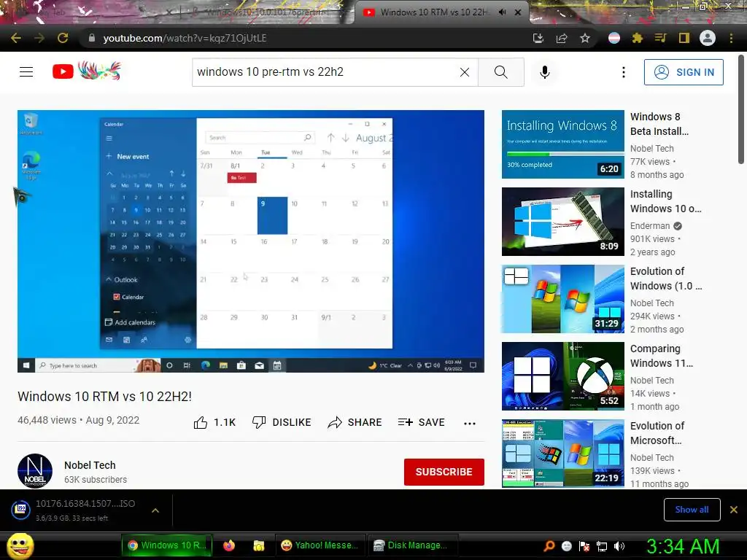Click the DISLIKE button
The height and width of the screenshot is (560, 747).
tap(282, 422)
